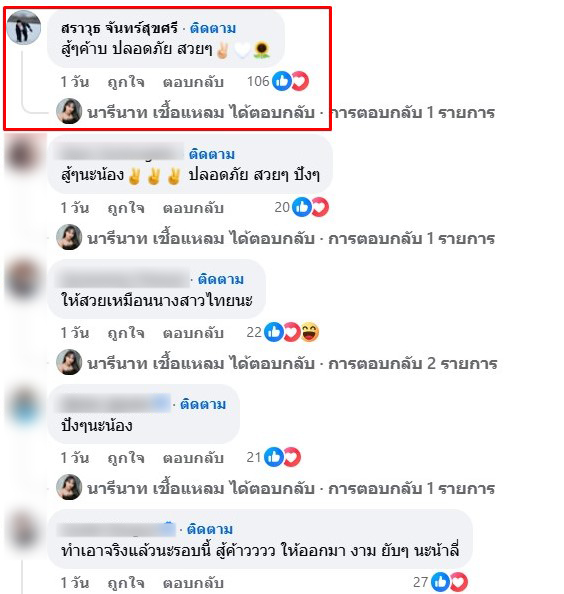Open the สราวุธ จันทร์สุขศรี name link

(x=119, y=28)
